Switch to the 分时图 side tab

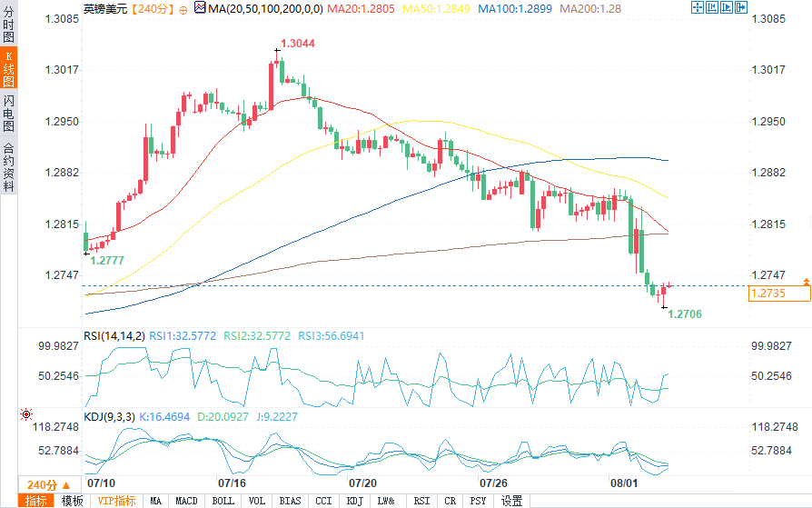tap(8, 24)
